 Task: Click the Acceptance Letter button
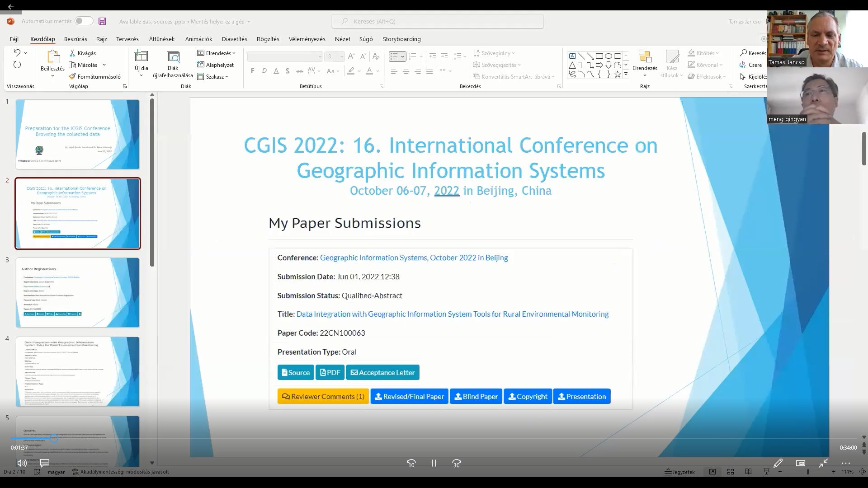pyautogui.click(x=382, y=372)
